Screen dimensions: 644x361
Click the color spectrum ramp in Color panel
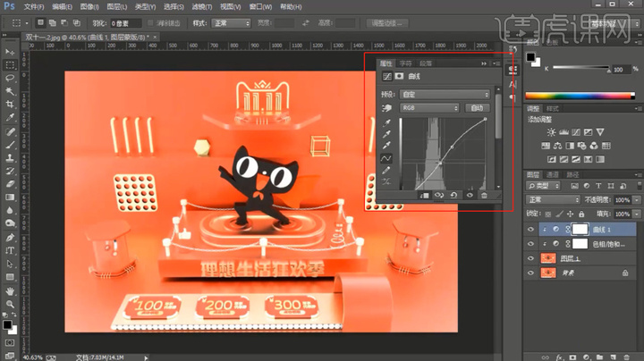coord(580,96)
